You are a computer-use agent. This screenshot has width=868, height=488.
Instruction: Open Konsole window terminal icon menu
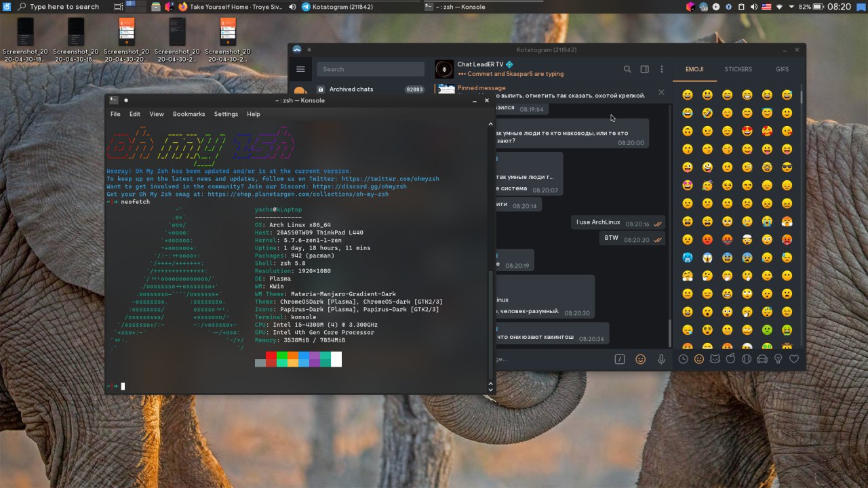pyautogui.click(x=113, y=100)
